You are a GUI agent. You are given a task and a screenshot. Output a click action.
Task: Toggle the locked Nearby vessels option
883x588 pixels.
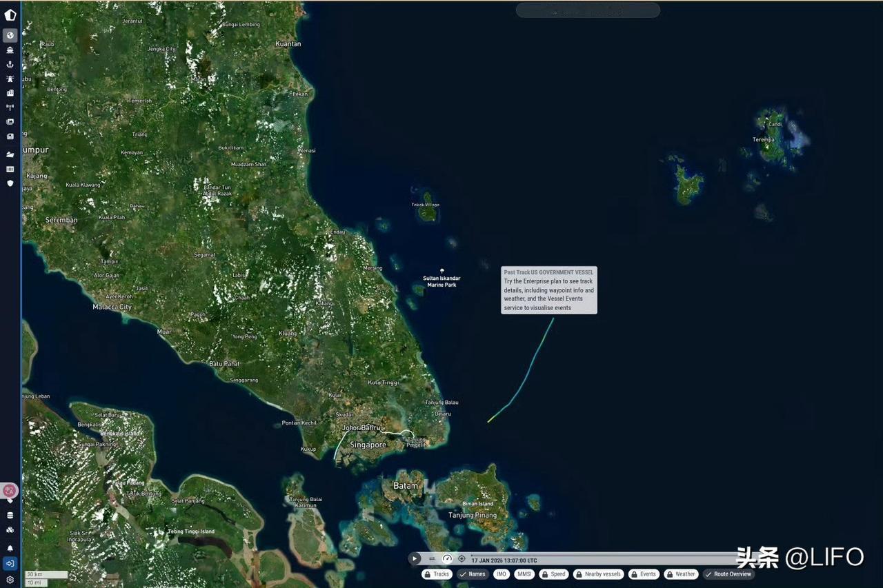[598, 574]
